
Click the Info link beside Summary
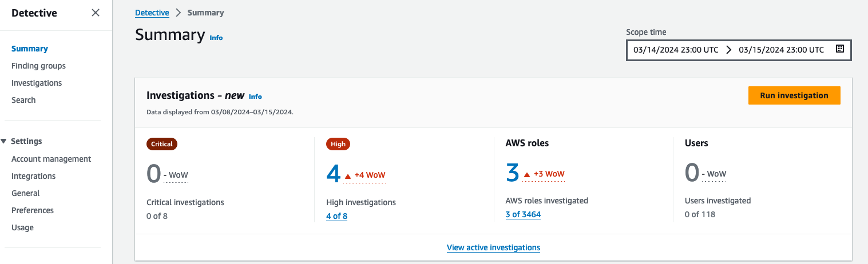(x=216, y=38)
